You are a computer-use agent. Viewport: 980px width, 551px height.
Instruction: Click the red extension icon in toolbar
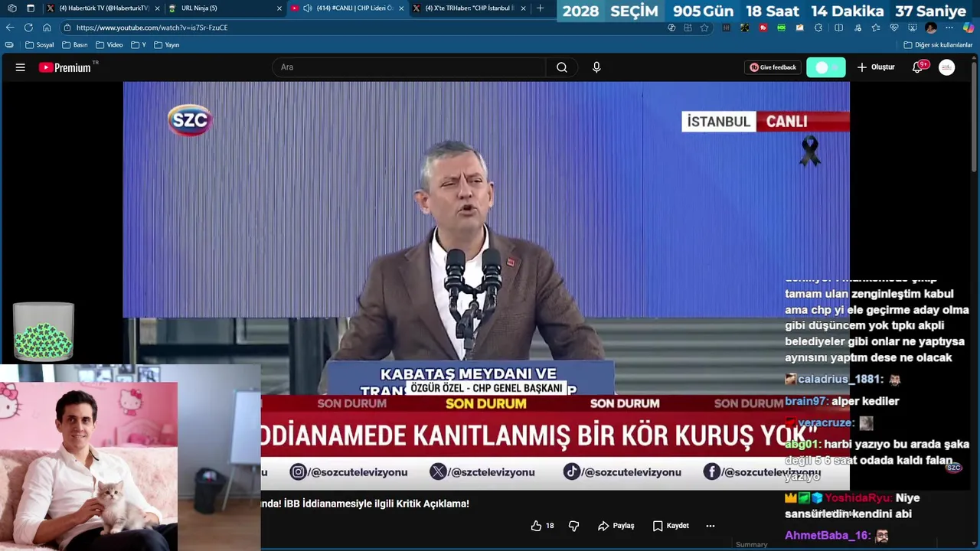click(763, 28)
